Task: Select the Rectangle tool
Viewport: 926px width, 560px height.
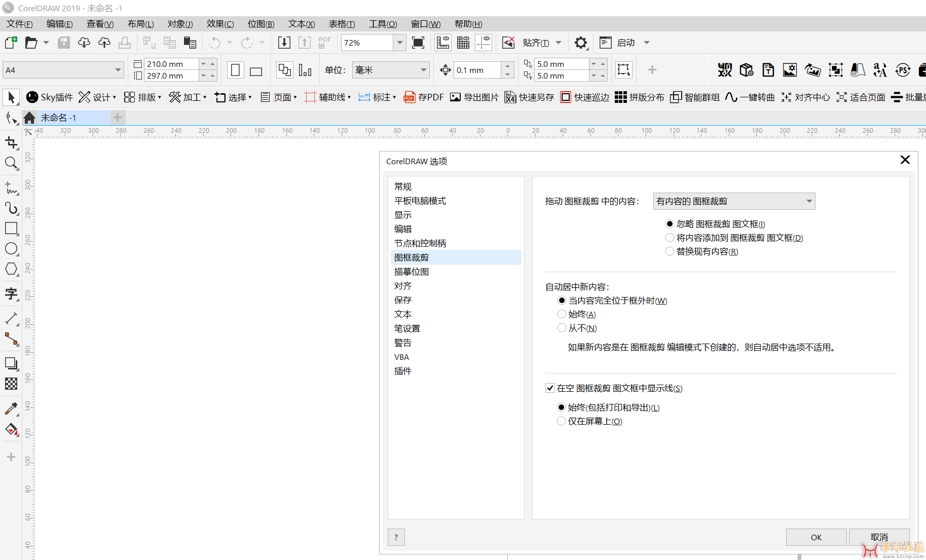Action: click(11, 229)
